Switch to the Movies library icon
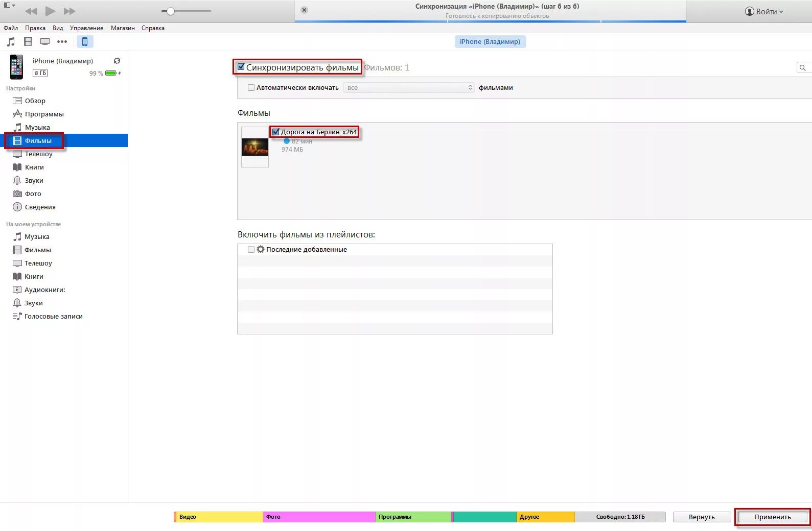This screenshot has height=531, width=812. 28,41
